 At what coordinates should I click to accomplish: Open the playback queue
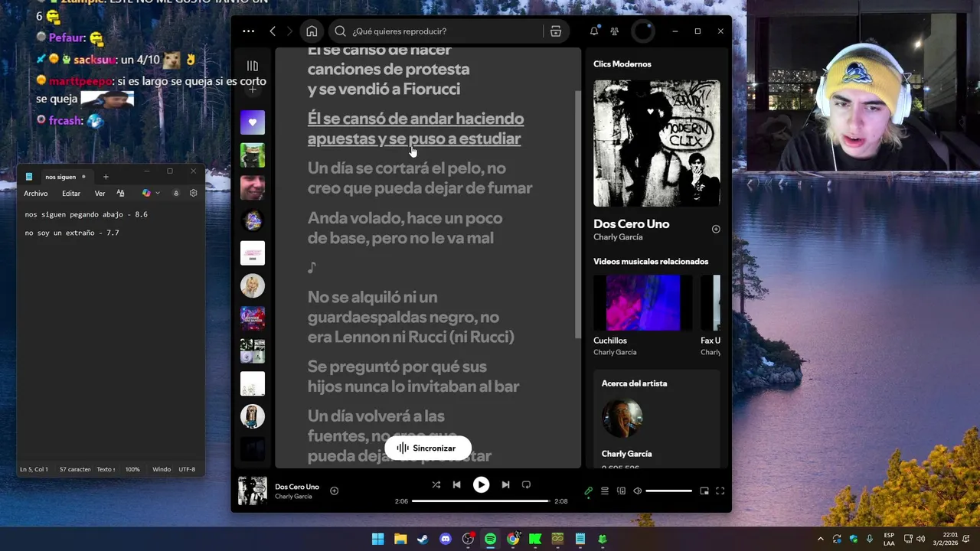[605, 491]
